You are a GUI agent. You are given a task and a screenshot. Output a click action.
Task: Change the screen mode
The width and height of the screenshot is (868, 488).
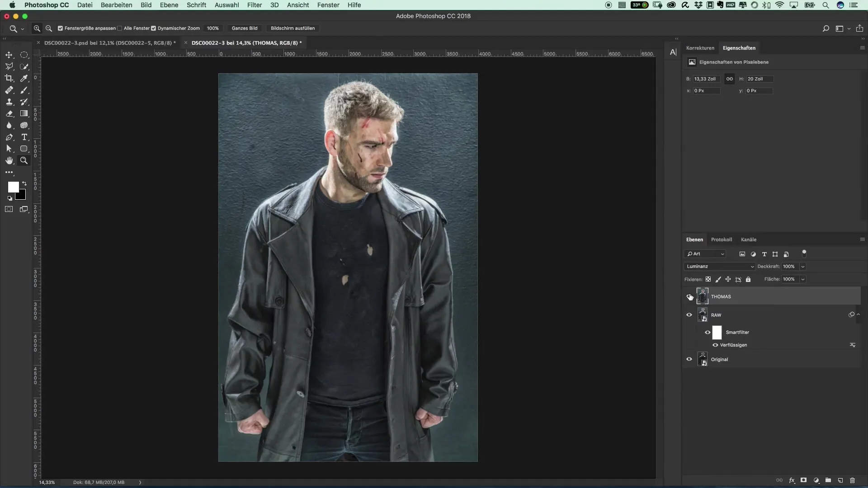[24, 209]
